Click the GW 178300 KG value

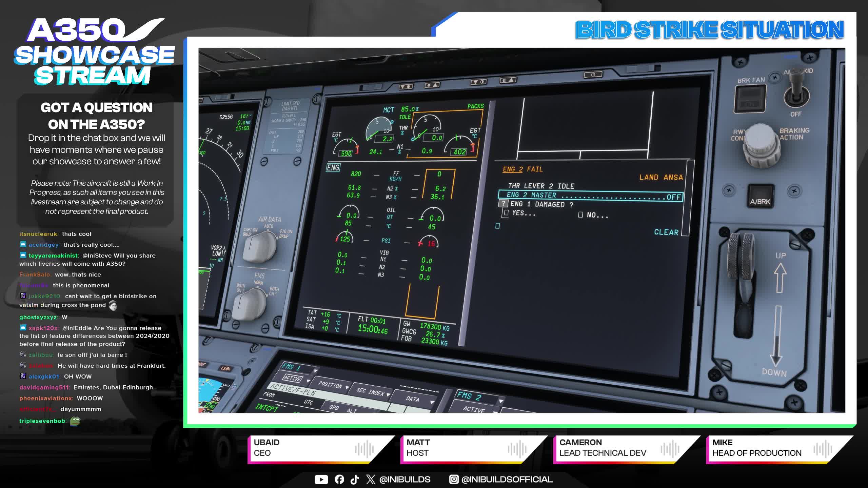tap(435, 327)
